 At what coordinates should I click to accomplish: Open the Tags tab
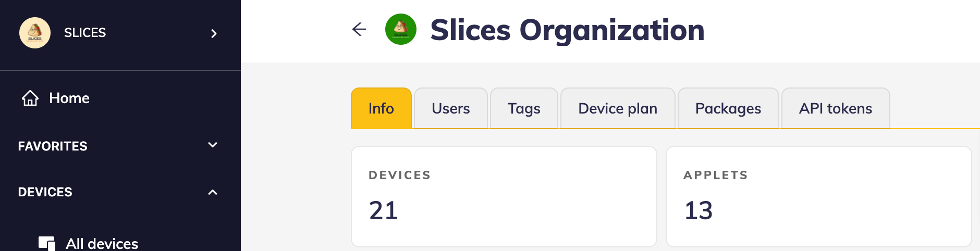[524, 108]
